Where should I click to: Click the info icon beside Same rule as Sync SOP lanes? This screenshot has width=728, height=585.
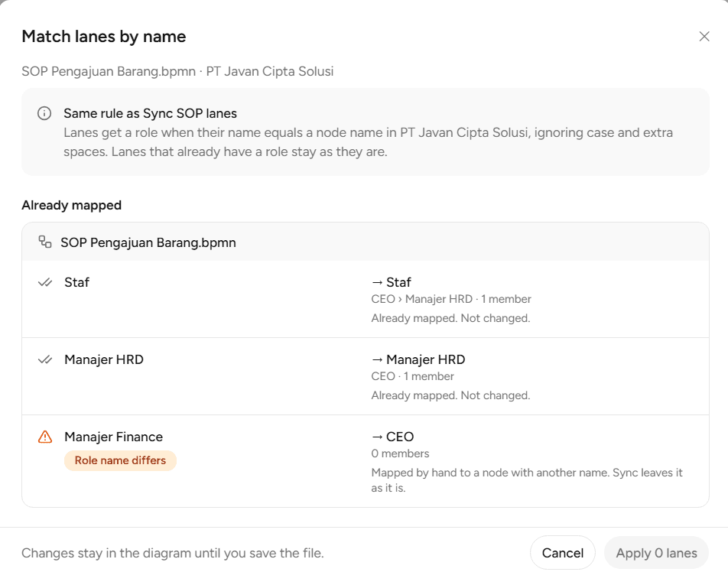(x=44, y=113)
